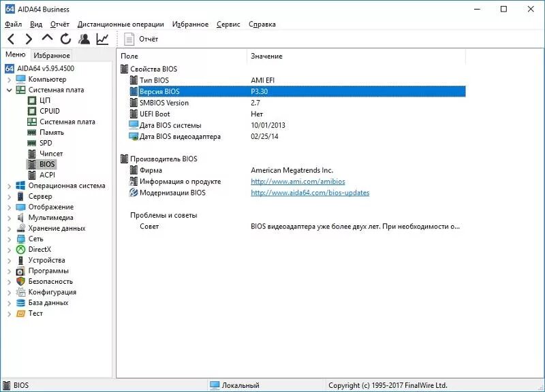Select the Системная плата child tree item
This screenshot has width=545, height=392.
(x=67, y=122)
